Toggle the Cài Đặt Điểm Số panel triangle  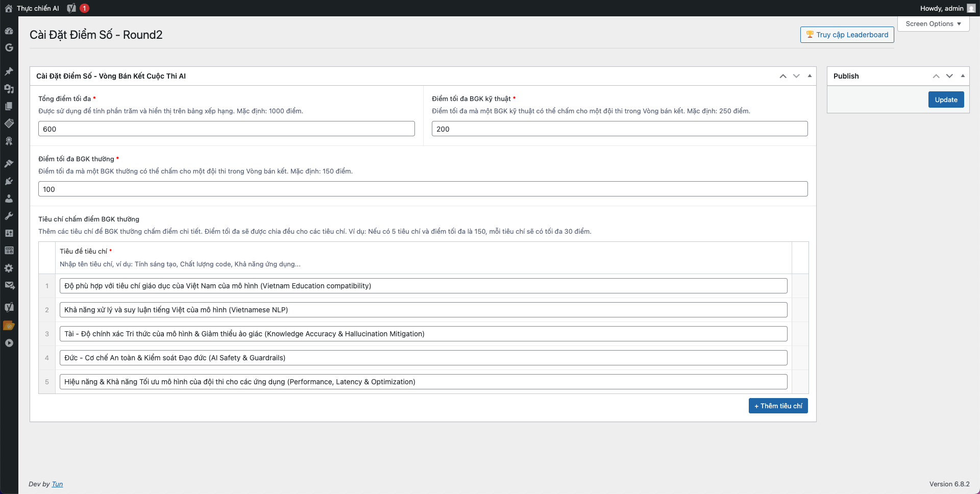click(810, 76)
